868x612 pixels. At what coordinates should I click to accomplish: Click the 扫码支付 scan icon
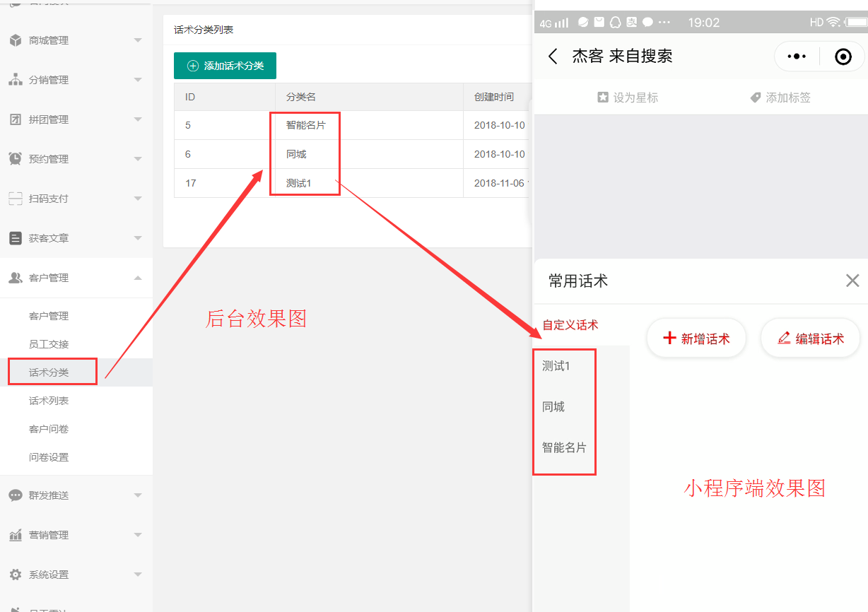[x=16, y=199]
